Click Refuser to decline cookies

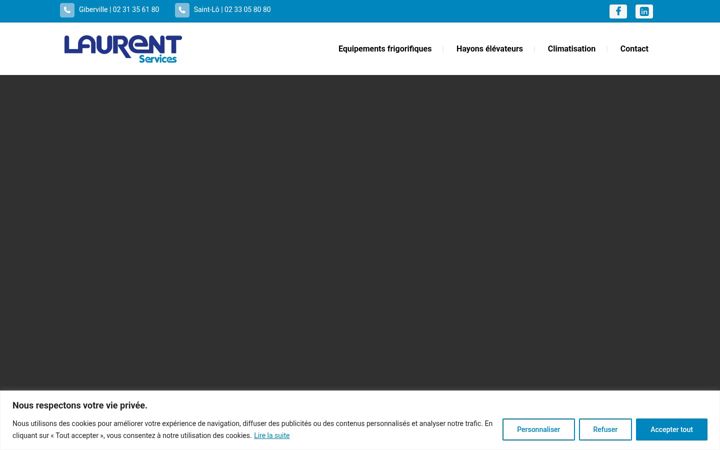[x=605, y=429]
